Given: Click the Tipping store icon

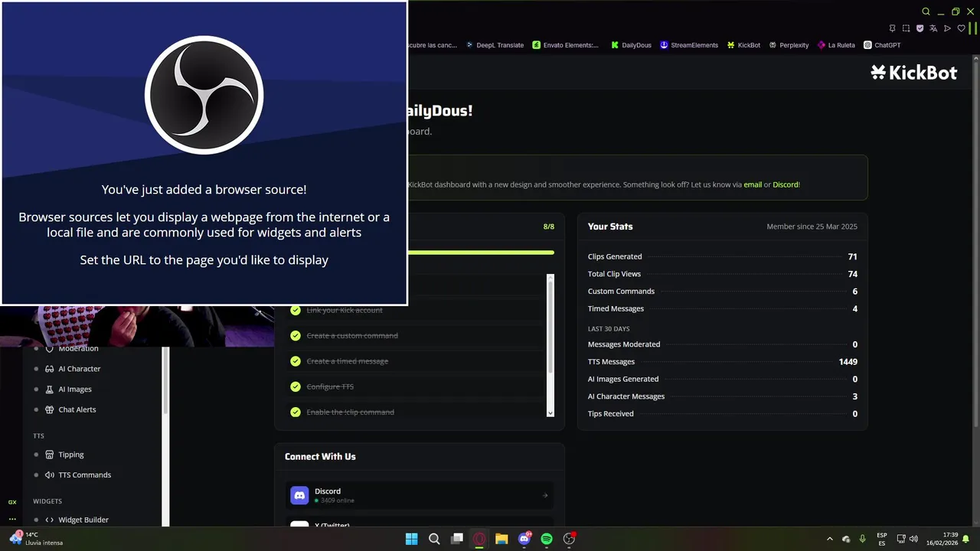Looking at the screenshot, I should [50, 455].
